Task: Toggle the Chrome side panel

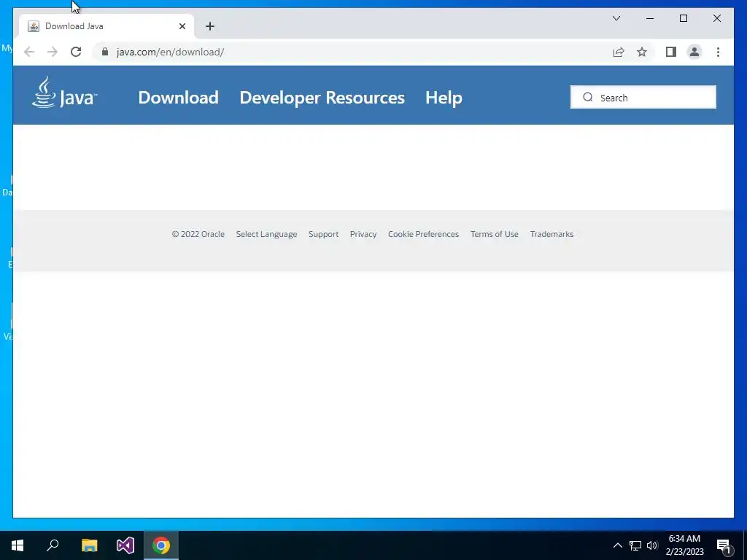Action: 671,52
